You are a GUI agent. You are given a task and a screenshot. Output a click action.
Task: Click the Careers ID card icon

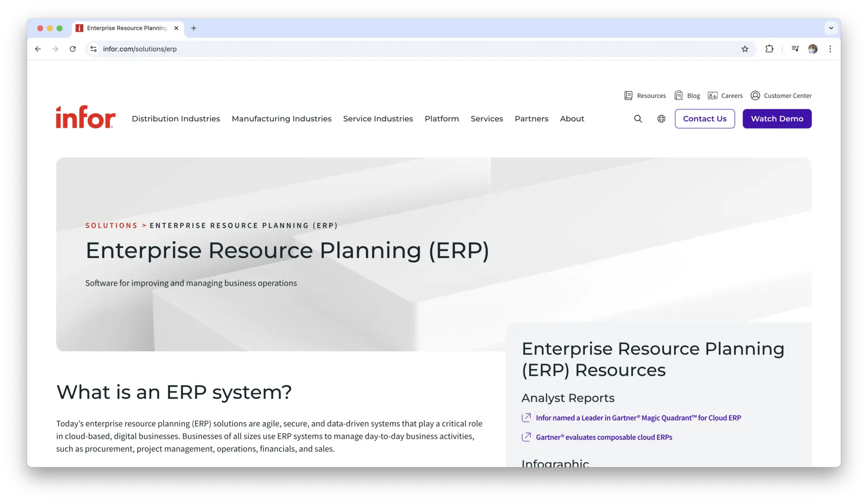pyautogui.click(x=713, y=95)
